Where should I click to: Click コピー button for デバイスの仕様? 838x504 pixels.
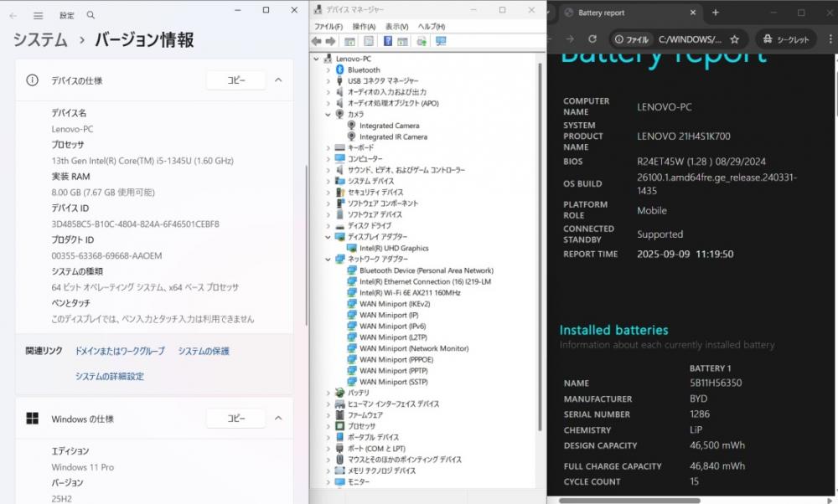(x=235, y=80)
